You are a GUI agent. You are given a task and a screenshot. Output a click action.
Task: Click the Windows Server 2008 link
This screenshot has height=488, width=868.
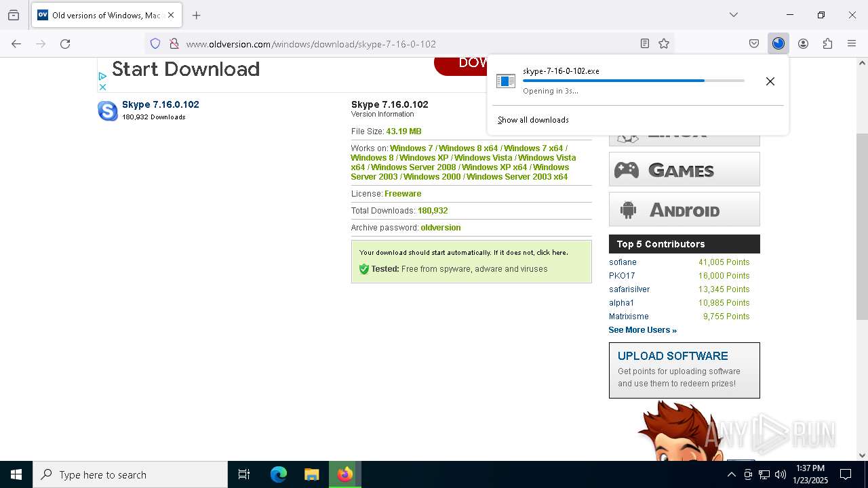[413, 167]
